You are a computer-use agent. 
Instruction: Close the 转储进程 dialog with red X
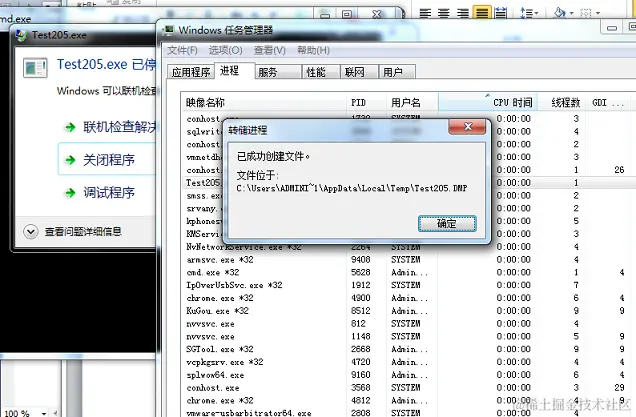point(467,127)
